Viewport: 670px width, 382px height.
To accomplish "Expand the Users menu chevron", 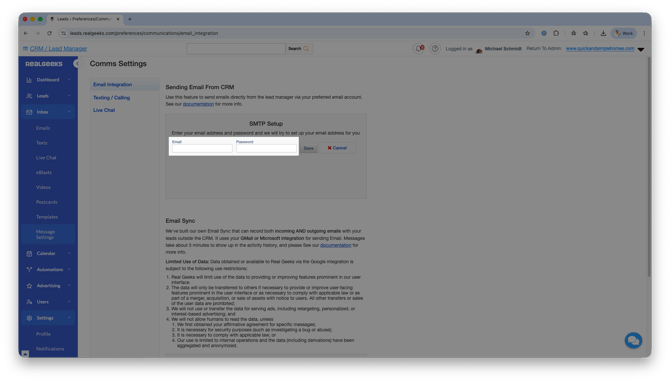I will tap(69, 302).
